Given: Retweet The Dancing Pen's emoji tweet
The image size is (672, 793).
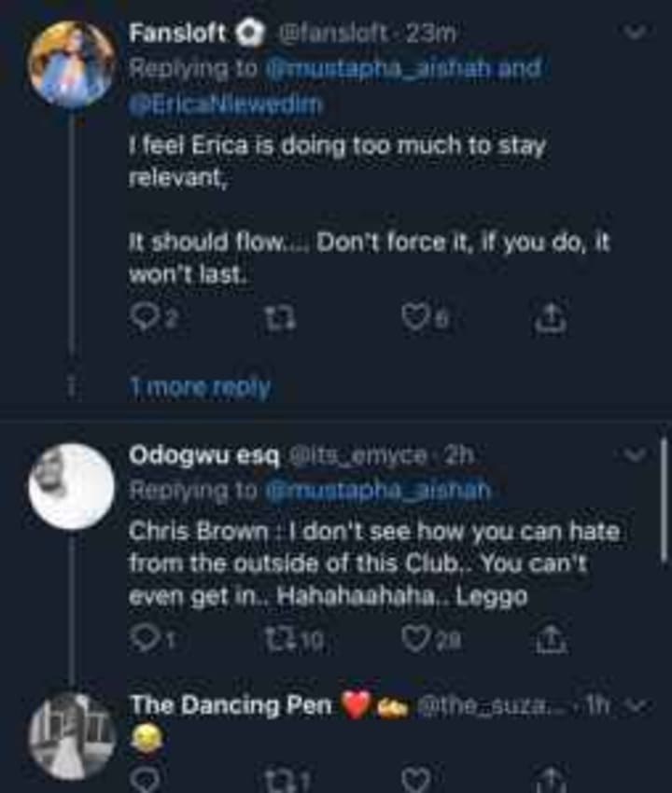Looking at the screenshot, I should pos(277,777).
